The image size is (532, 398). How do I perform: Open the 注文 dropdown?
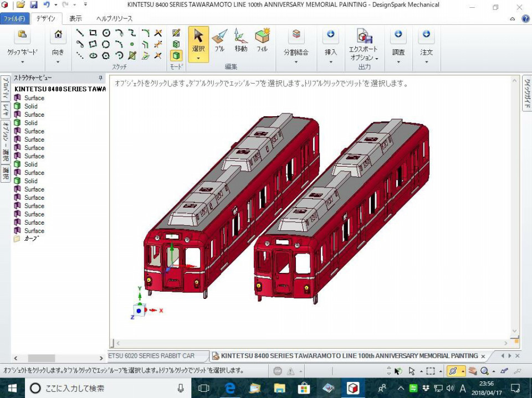click(x=426, y=62)
